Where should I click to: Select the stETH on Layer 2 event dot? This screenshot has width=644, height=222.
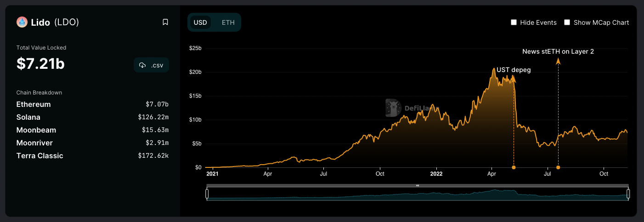pyautogui.click(x=558, y=167)
